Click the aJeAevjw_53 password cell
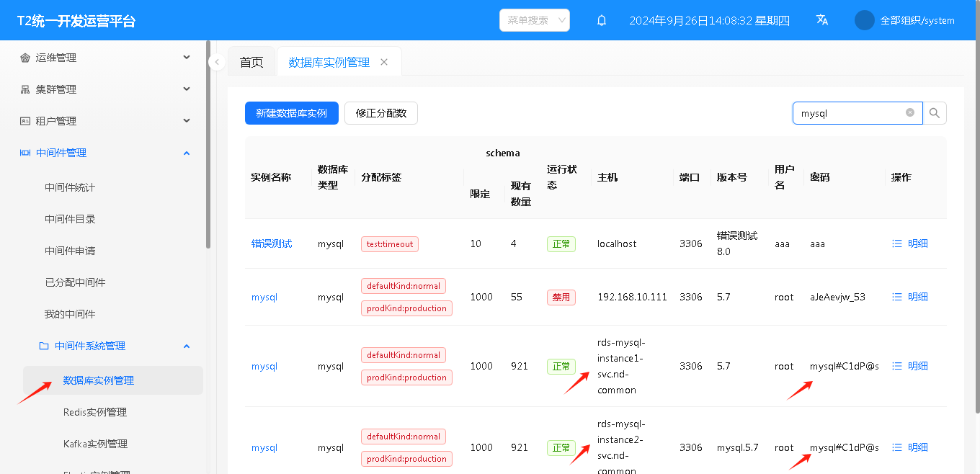 [837, 297]
